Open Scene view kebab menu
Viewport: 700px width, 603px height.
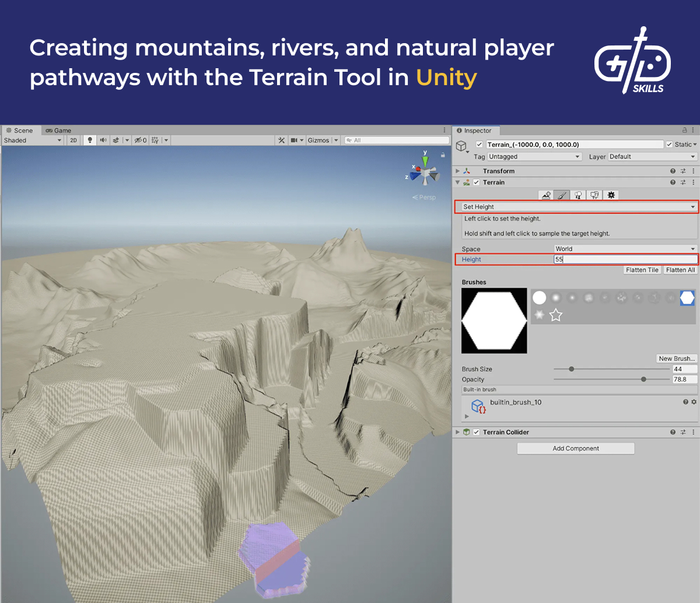pyautogui.click(x=444, y=131)
